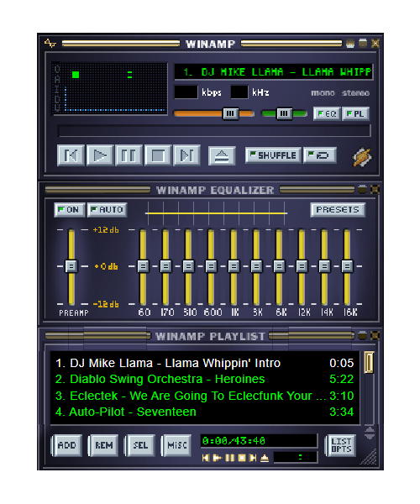Click the playlist scrollbar thumb
The image size is (420, 504).
[x=369, y=363]
